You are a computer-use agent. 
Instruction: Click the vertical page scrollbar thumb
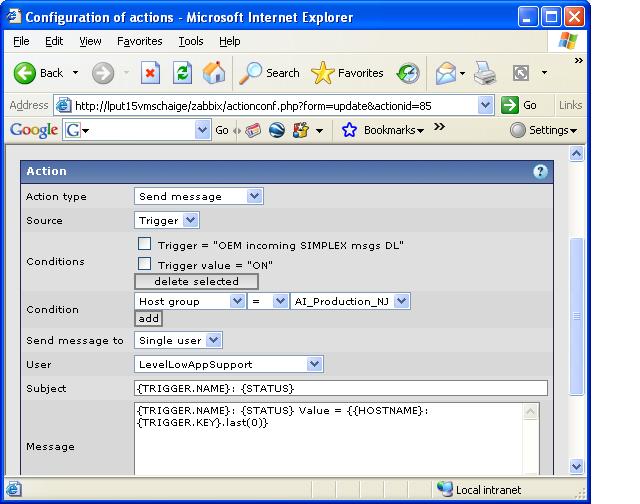[x=576, y=316]
